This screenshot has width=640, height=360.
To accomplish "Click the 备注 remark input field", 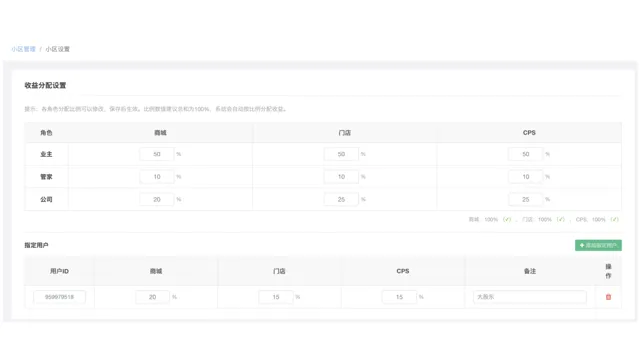I will point(530,297).
